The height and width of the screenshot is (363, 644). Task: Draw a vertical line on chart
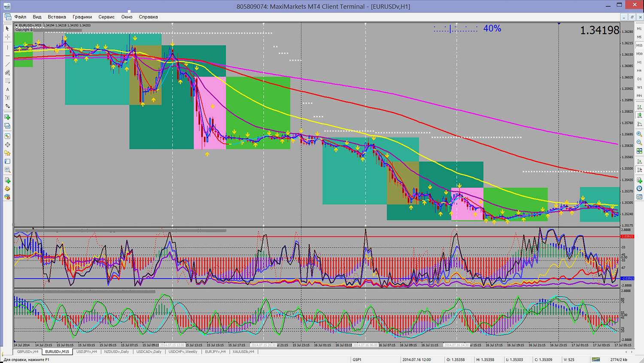pyautogui.click(x=7, y=47)
